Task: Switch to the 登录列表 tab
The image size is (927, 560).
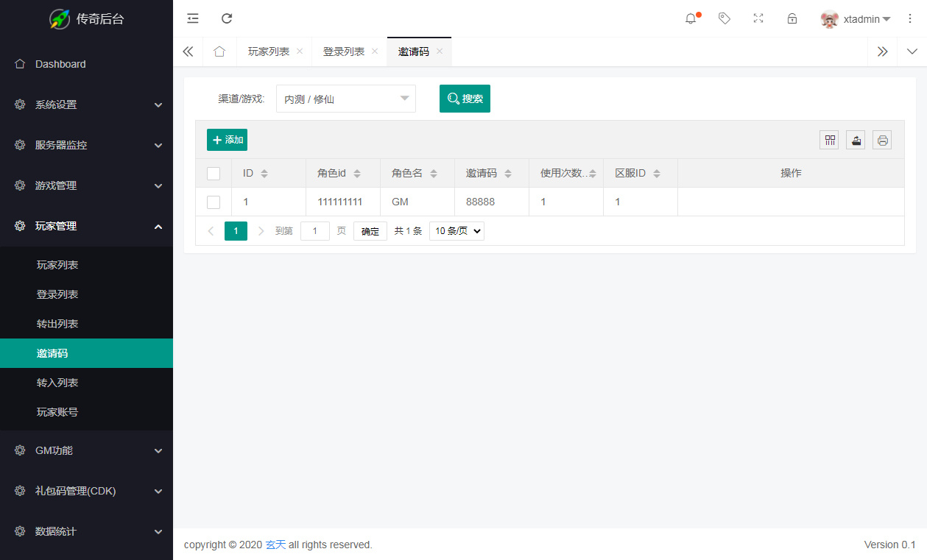Action: [x=343, y=52]
